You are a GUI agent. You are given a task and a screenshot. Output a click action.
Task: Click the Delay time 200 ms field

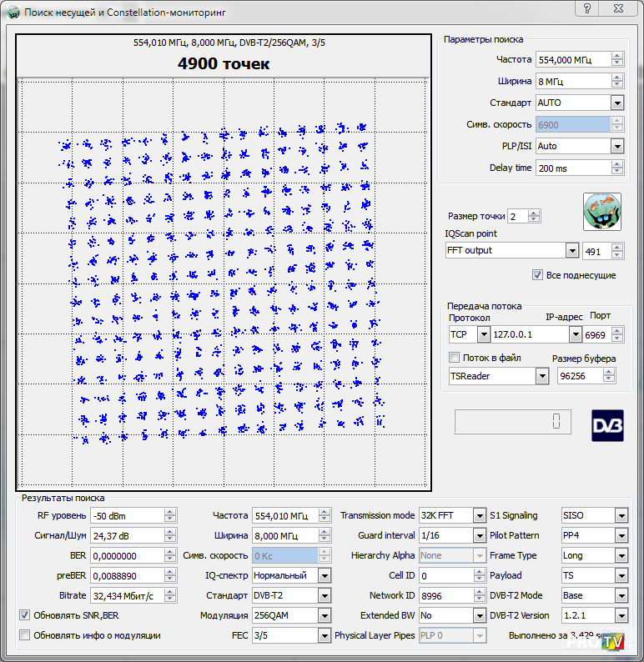(572, 168)
